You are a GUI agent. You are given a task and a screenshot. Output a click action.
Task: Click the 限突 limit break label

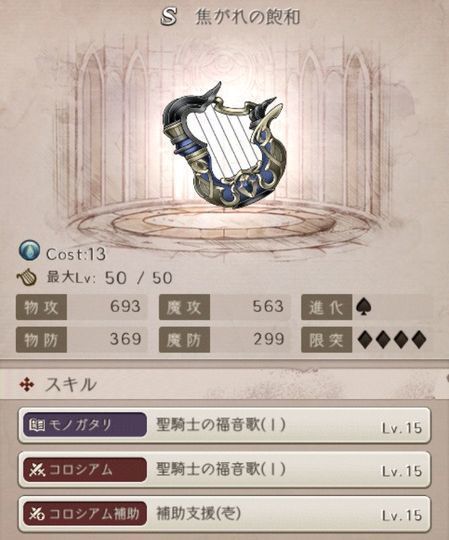326,340
